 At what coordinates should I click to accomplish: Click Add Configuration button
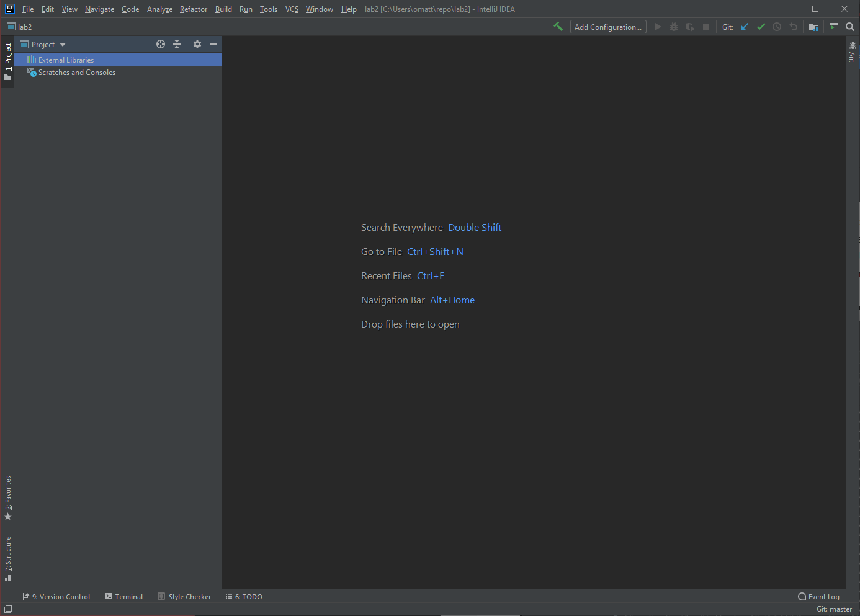pyautogui.click(x=607, y=27)
